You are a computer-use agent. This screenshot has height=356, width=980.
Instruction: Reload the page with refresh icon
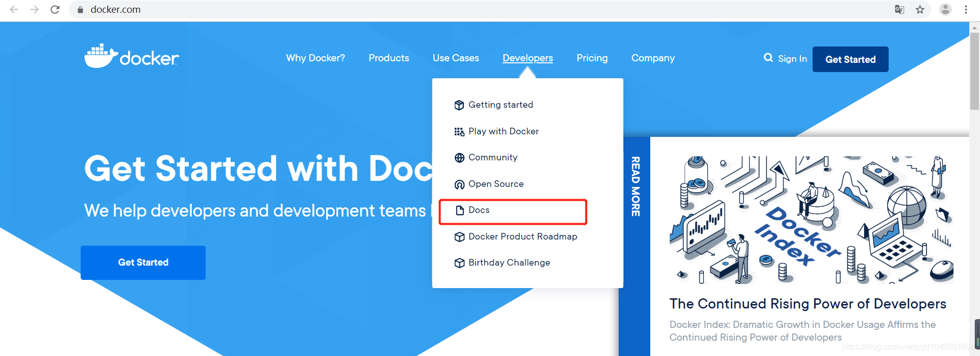(x=55, y=9)
